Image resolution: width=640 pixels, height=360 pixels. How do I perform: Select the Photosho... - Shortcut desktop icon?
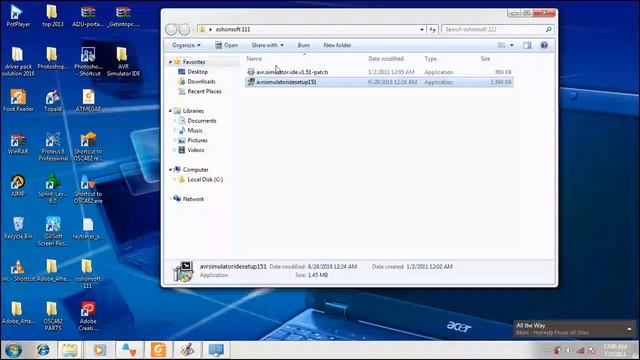(88, 61)
